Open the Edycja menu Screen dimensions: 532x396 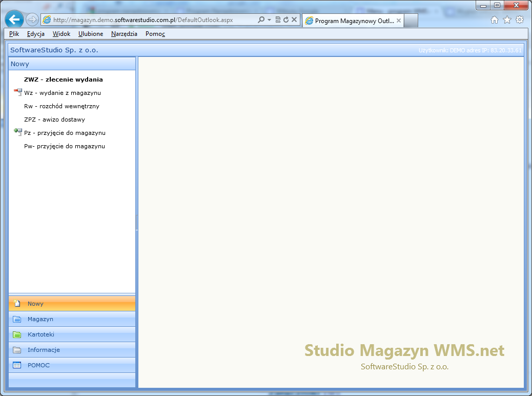[36, 34]
